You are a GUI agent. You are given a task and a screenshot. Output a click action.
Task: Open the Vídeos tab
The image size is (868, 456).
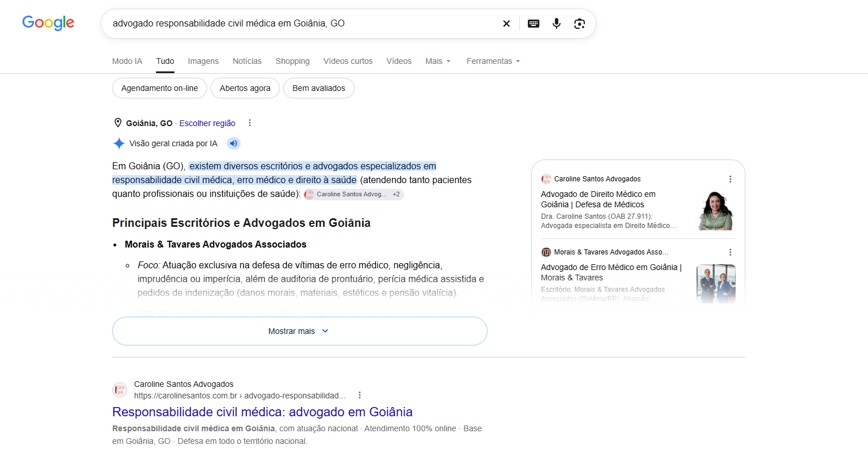coord(399,61)
